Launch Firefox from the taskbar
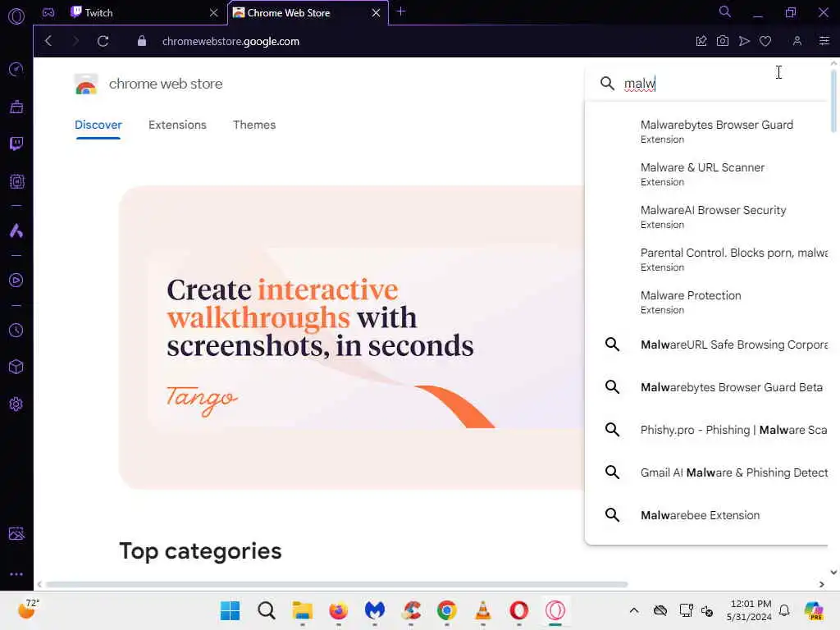This screenshot has height=630, width=840. [x=339, y=610]
